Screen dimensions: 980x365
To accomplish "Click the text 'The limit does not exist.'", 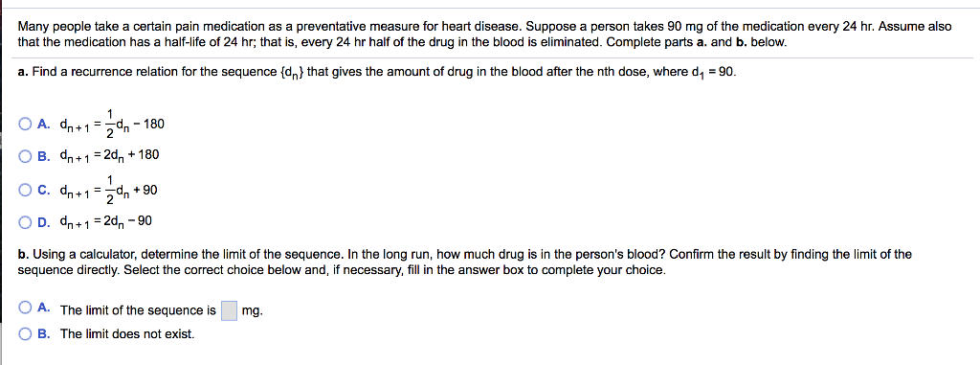I will 127,334.
